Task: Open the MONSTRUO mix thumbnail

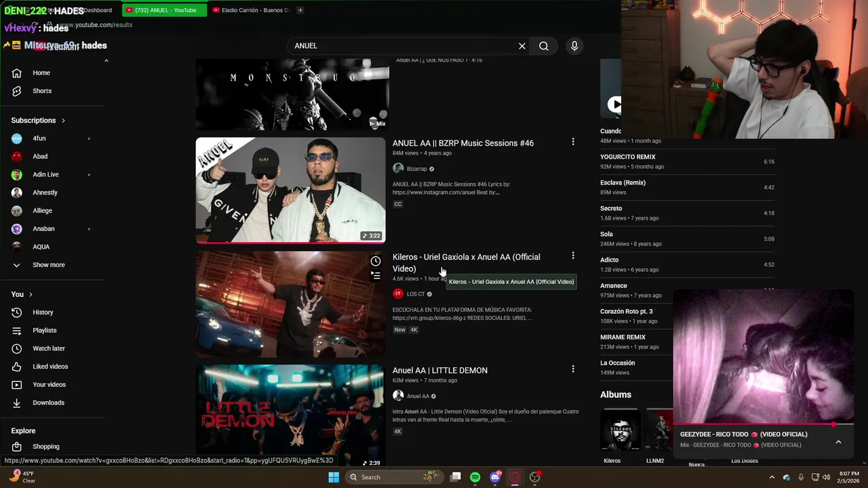Action: click(292, 94)
